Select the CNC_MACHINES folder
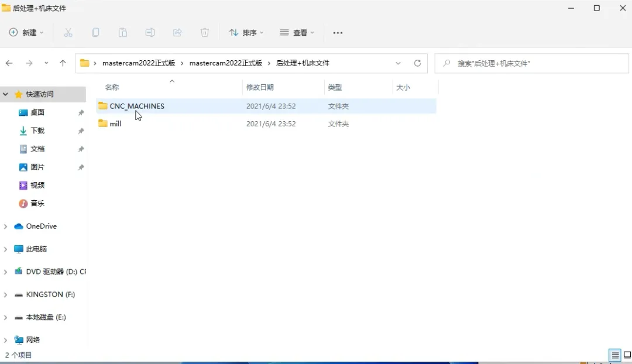 click(x=266, y=106)
